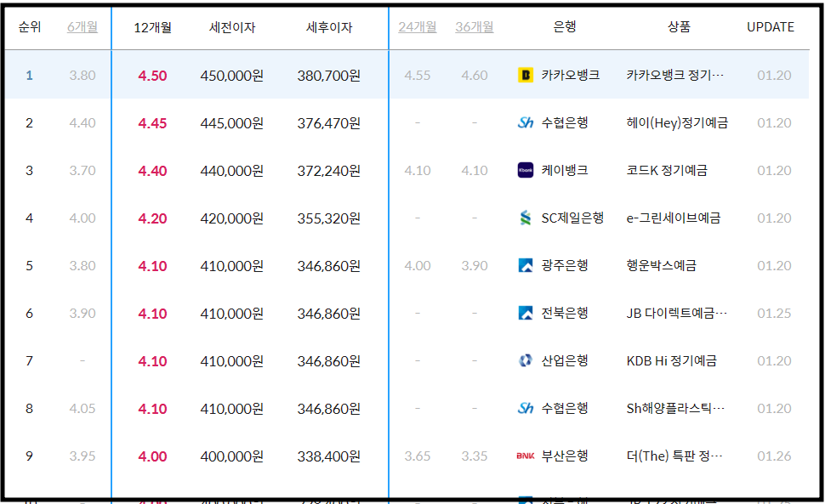Click the 세후이자 column header

tap(329, 27)
